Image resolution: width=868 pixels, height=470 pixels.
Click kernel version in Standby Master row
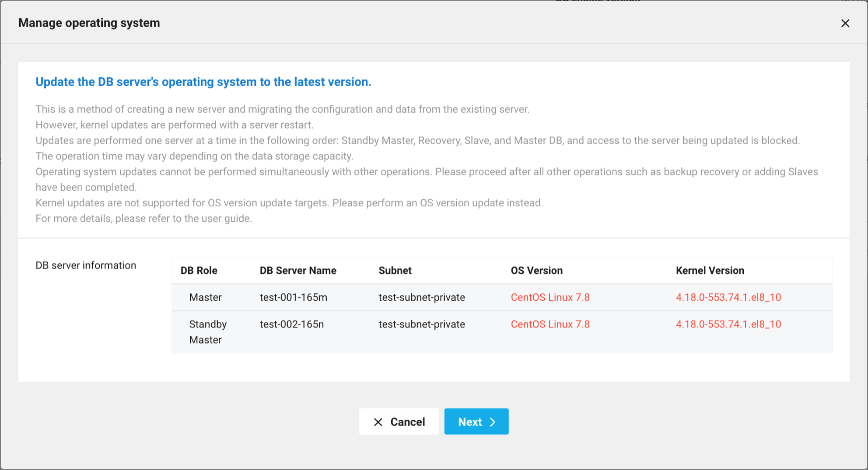click(728, 324)
